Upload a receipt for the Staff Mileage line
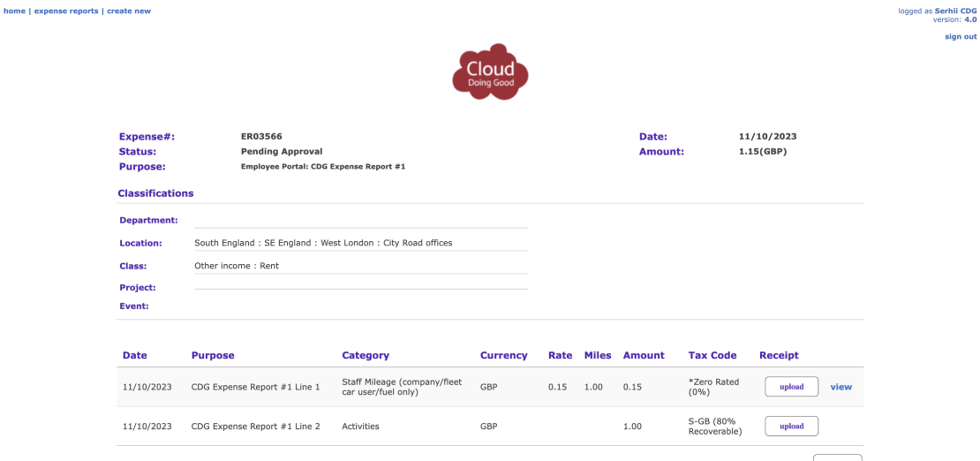This screenshot has height=461, width=980. click(791, 387)
